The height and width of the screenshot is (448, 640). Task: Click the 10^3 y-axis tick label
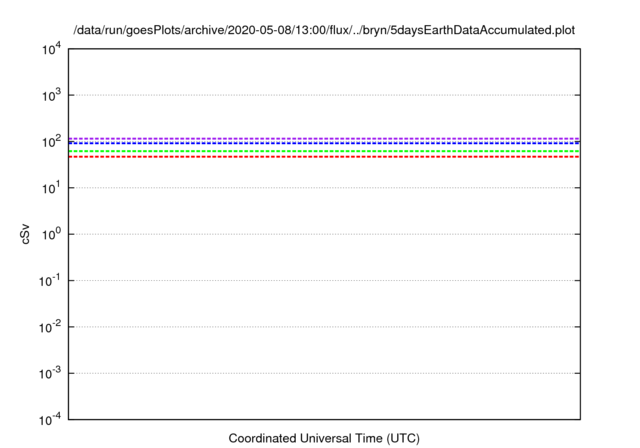(x=50, y=95)
